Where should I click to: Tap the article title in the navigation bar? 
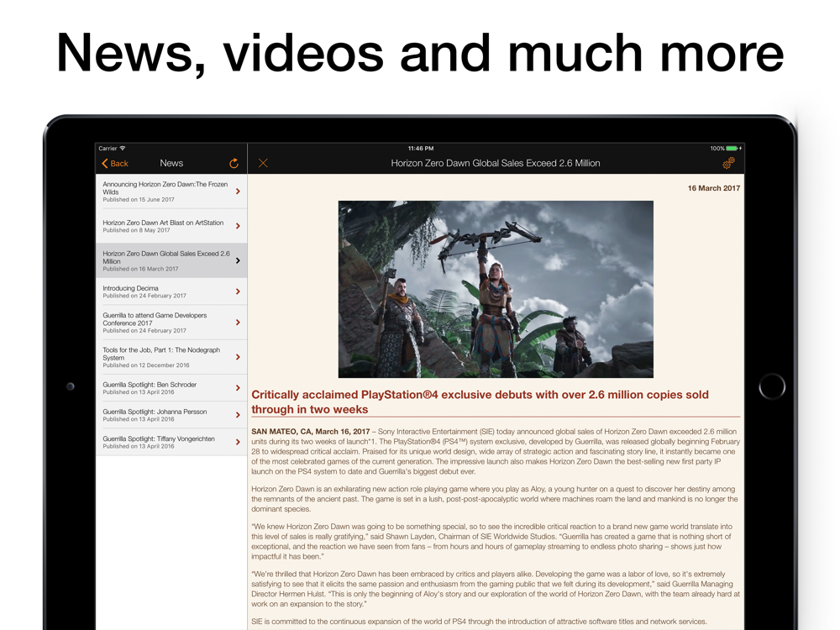tap(496, 164)
